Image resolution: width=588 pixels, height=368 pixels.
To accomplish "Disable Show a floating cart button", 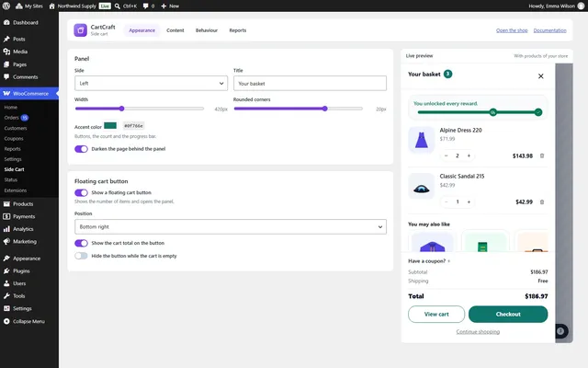I will (x=81, y=192).
